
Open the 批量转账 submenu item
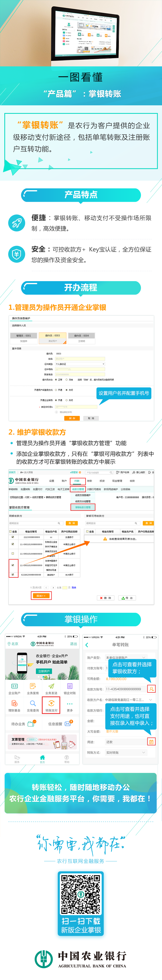(25, 489)
